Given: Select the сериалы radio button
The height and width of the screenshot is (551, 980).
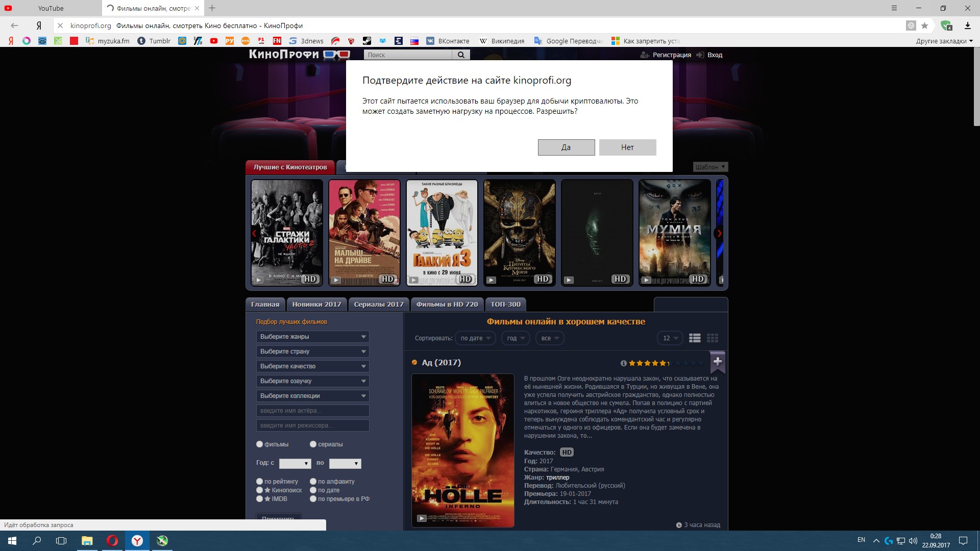Looking at the screenshot, I should click(313, 444).
